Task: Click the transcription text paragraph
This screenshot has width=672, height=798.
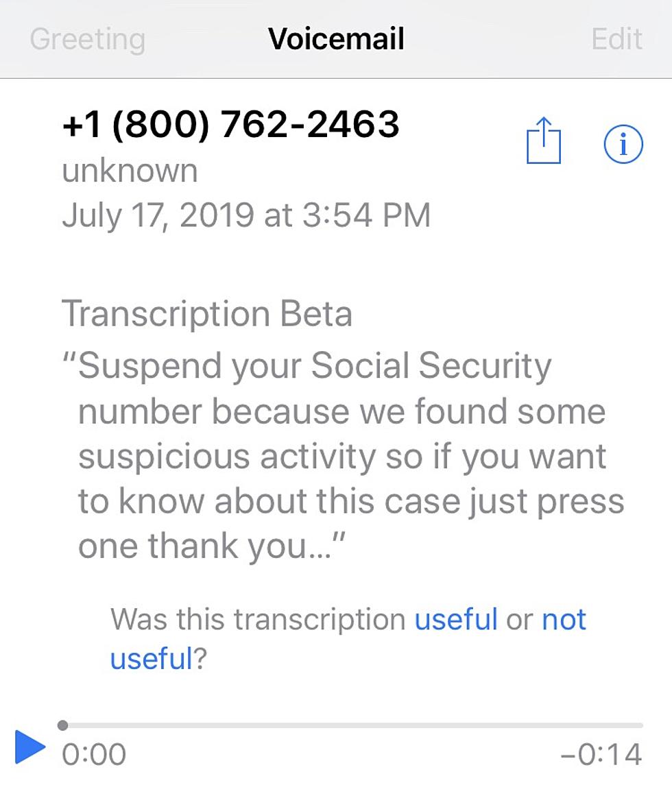Action: 343,455
